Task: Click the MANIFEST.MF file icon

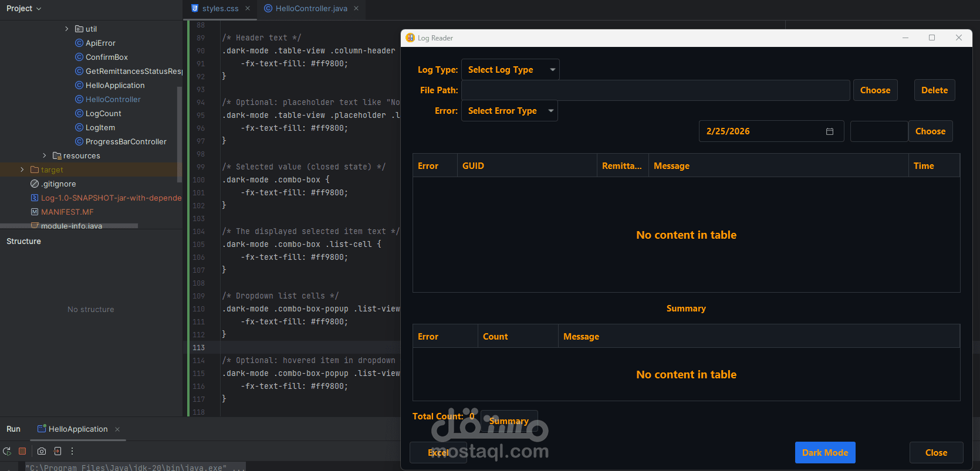Action: (35, 212)
